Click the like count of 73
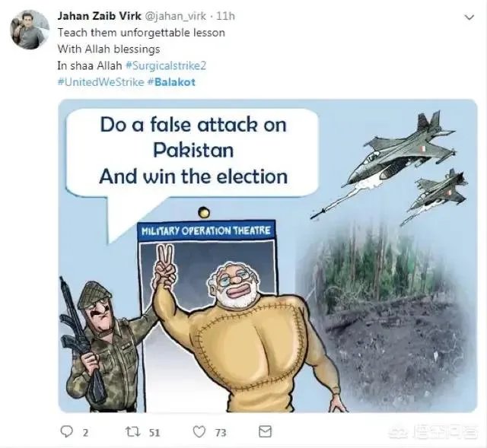The height and width of the screenshot is (448, 487). pos(221,432)
